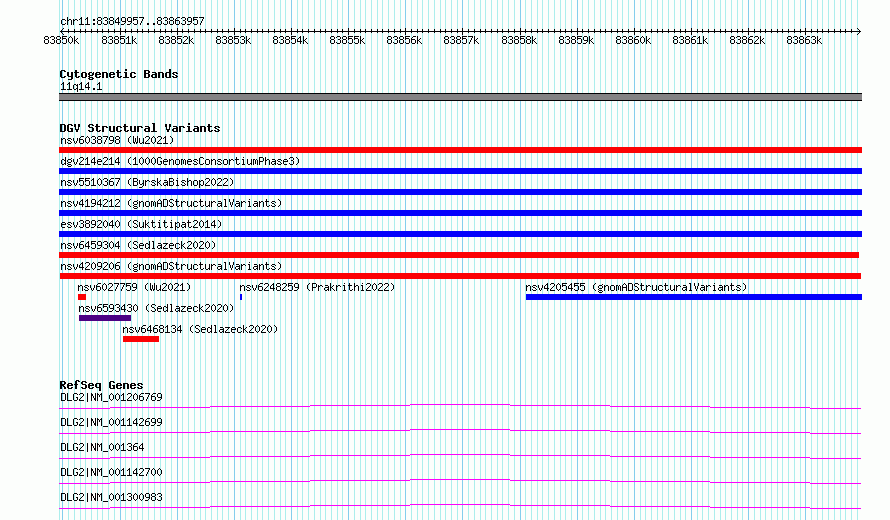Click the DGV Structural Variants track heading
The image size is (890, 520).
click(140, 128)
